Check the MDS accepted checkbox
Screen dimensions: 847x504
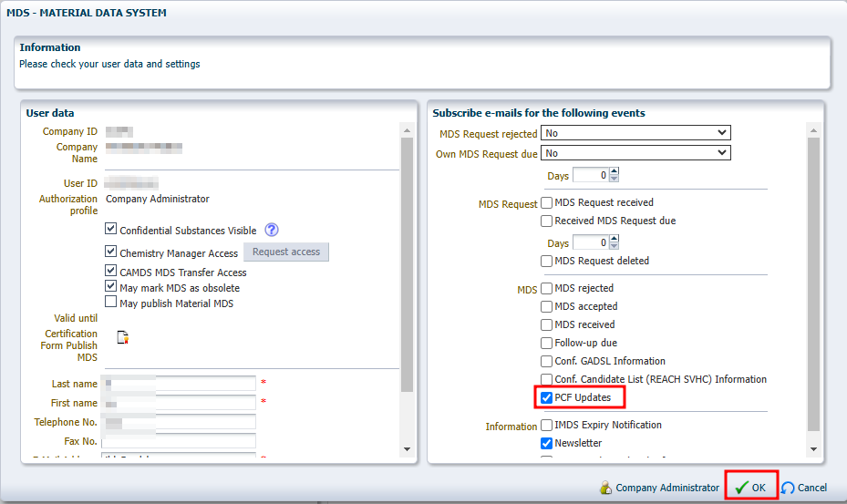click(547, 307)
